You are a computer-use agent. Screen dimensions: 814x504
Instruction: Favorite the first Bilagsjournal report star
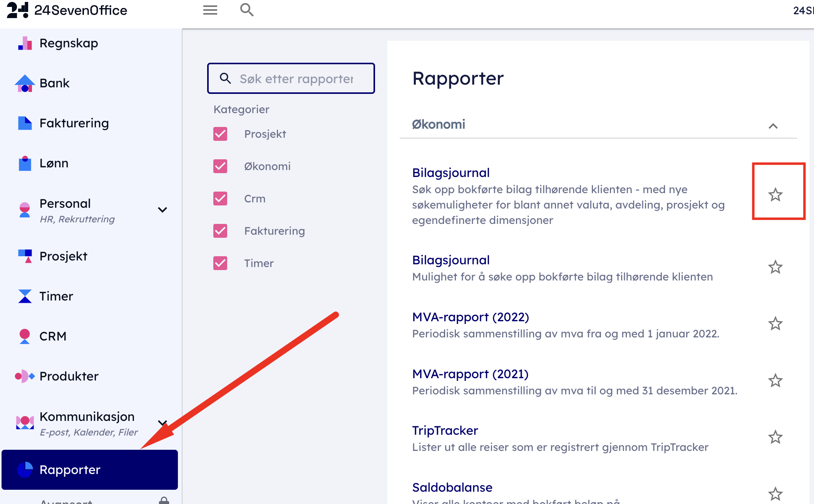click(x=775, y=195)
